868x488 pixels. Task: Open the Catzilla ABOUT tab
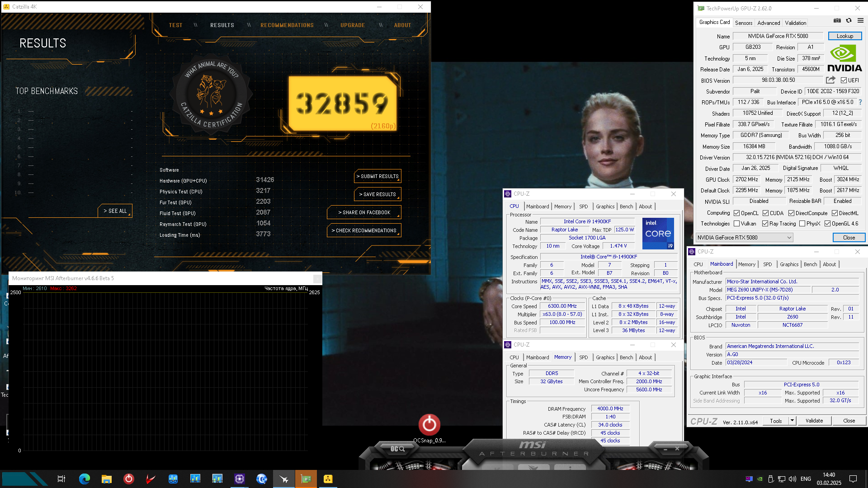coord(402,25)
